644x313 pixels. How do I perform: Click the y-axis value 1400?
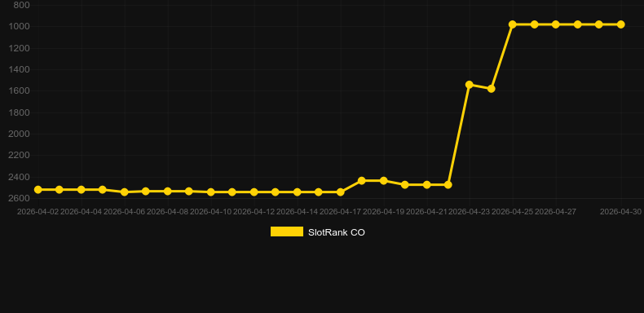pyautogui.click(x=19, y=70)
